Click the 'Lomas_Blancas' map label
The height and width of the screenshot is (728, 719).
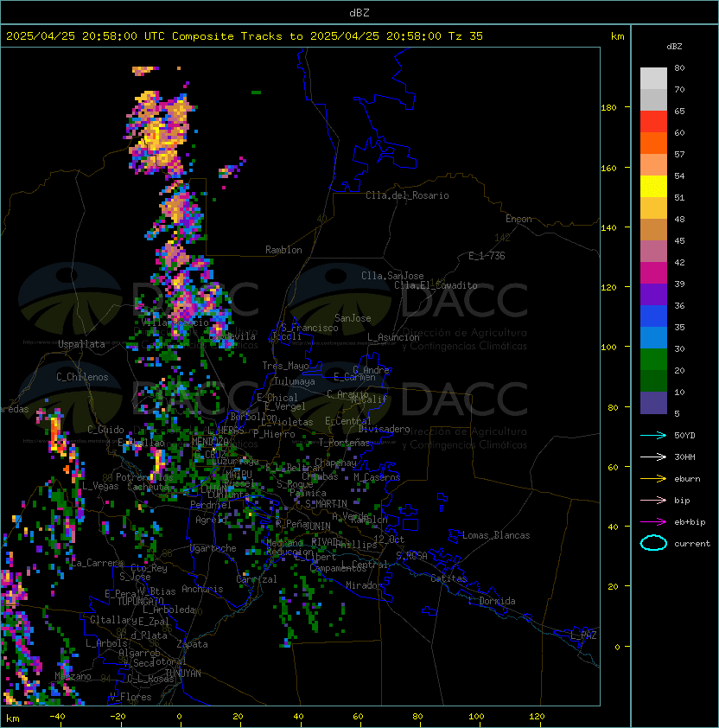496,535
